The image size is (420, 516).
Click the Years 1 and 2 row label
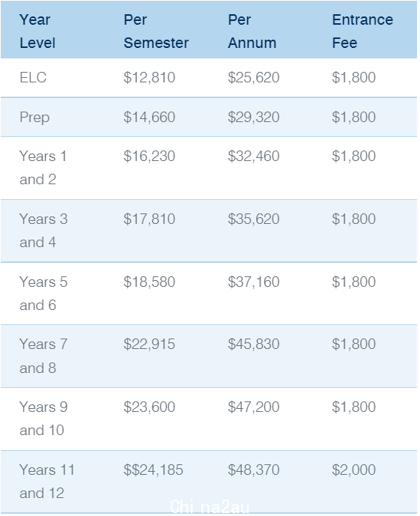43,168
